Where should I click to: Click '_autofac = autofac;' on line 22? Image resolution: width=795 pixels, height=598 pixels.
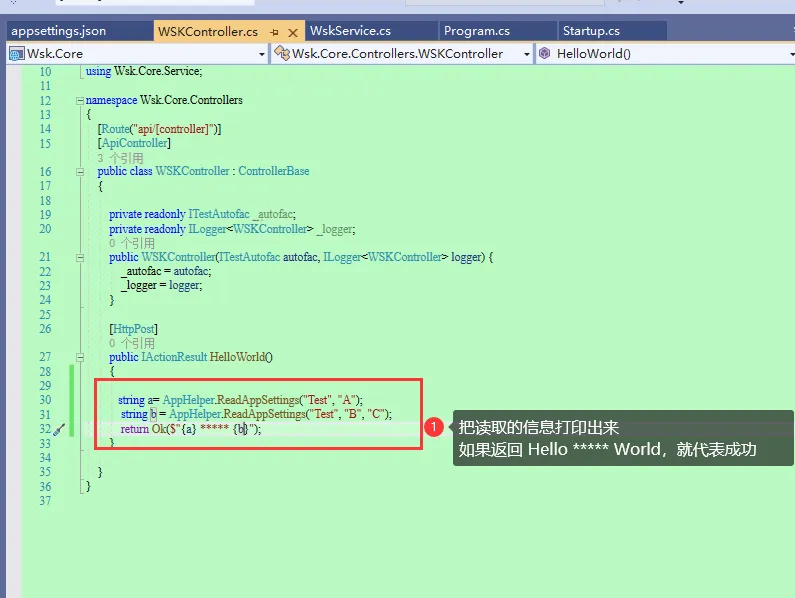point(166,271)
